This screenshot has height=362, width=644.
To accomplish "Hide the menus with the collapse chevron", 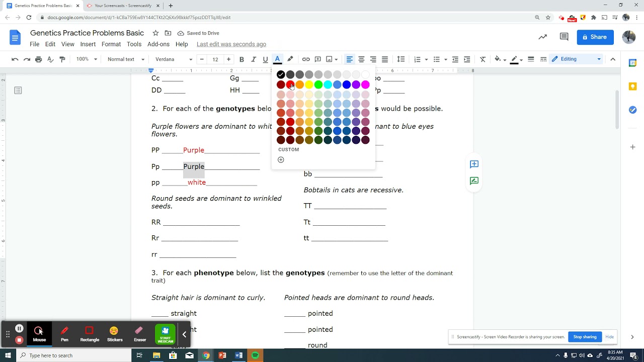I will tap(613, 59).
